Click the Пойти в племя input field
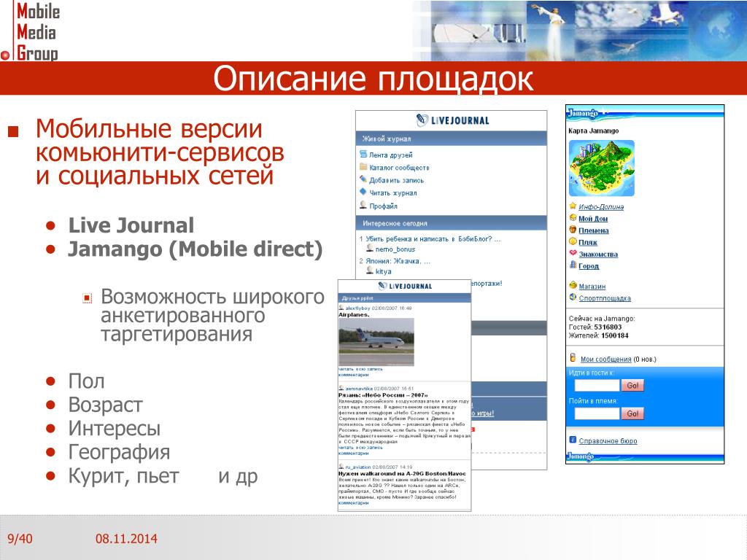The height and width of the screenshot is (560, 747). [597, 413]
